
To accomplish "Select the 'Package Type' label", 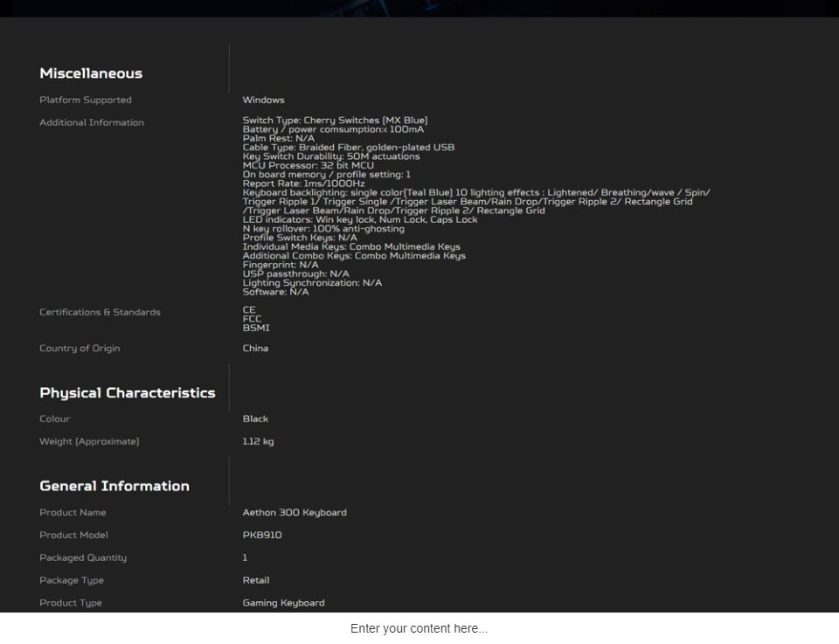I will 72,580.
